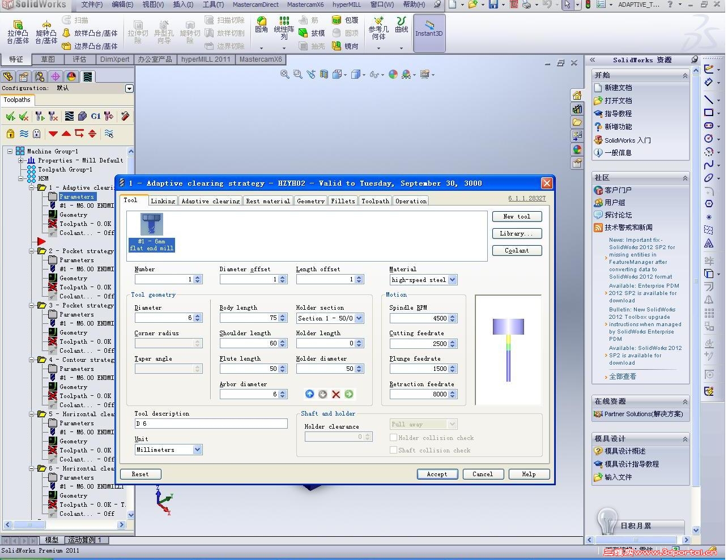Viewport: 728px width, 560px height.
Task: Click the Toolpaths tree horizontal scrollbar
Action: click(65, 525)
